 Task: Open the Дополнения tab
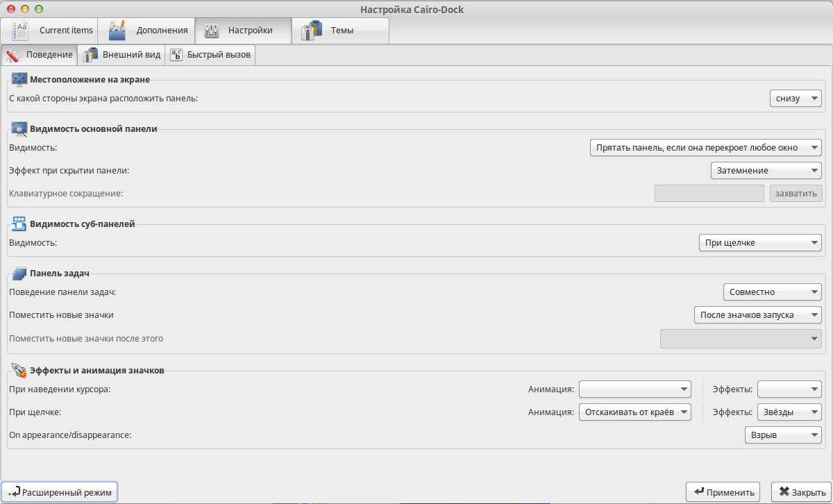click(146, 31)
